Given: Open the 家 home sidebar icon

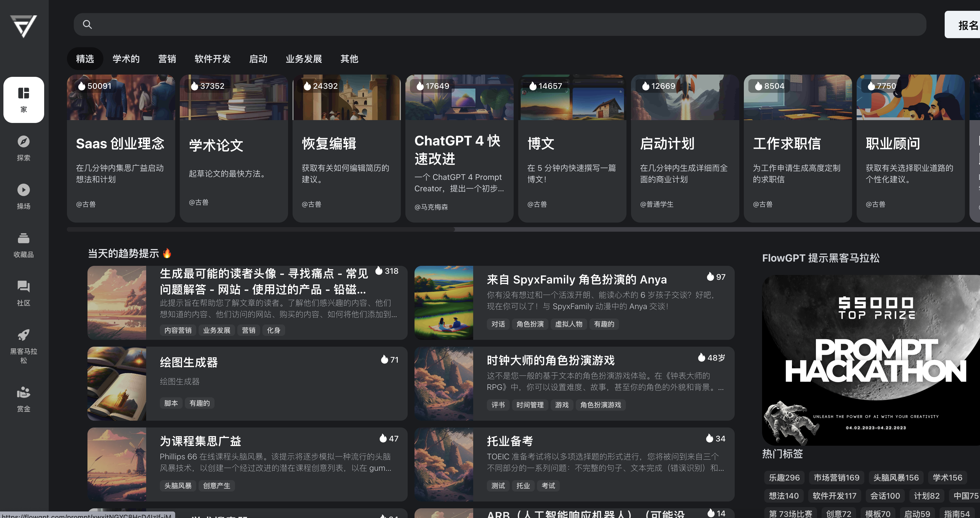Looking at the screenshot, I should coord(24,100).
